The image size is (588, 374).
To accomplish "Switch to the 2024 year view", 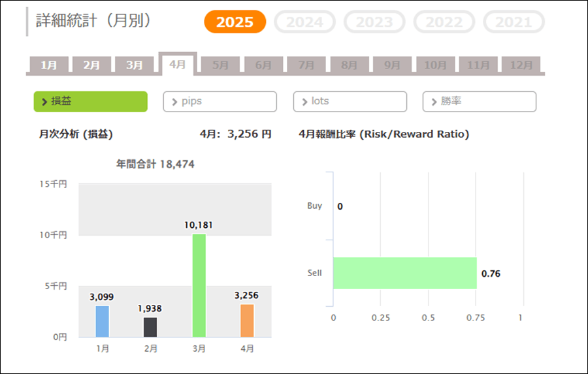I will tap(304, 22).
